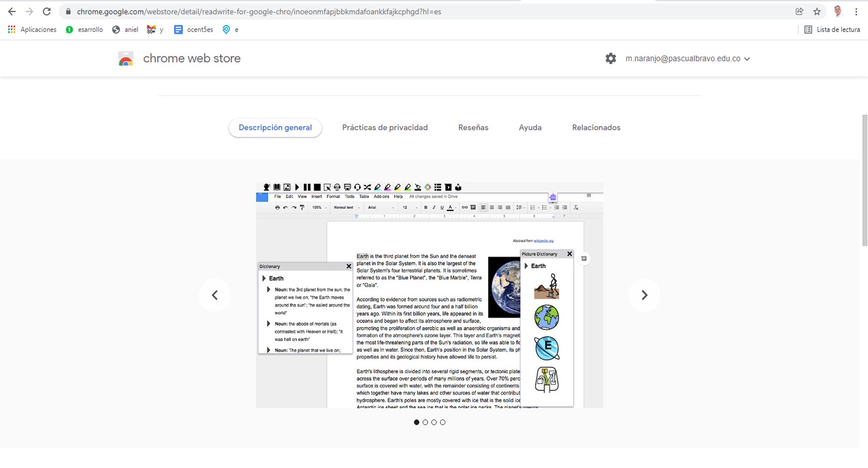
Task: Click the Read&Write extension preview image
Action: (430, 295)
